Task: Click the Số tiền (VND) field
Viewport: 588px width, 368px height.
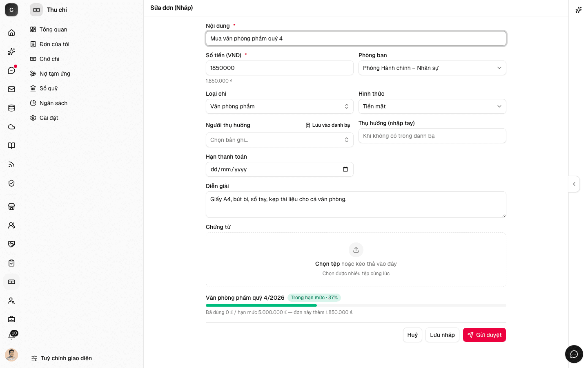Action: pyautogui.click(x=280, y=68)
